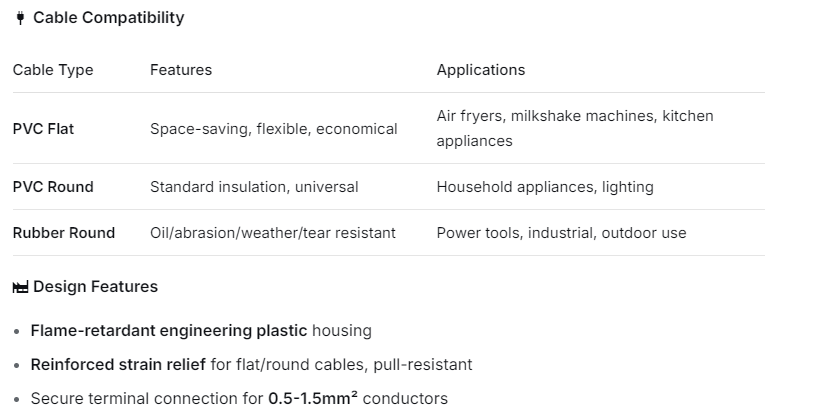This screenshot has width=815, height=419.
Task: Click the bold "Flame-retardant engineering plastic" text
Action: pyautogui.click(x=169, y=331)
